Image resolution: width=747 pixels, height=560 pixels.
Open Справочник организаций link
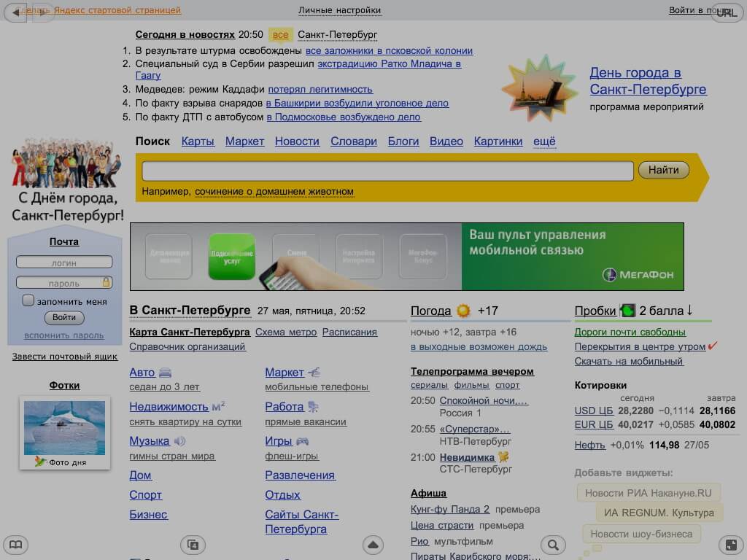[187, 346]
